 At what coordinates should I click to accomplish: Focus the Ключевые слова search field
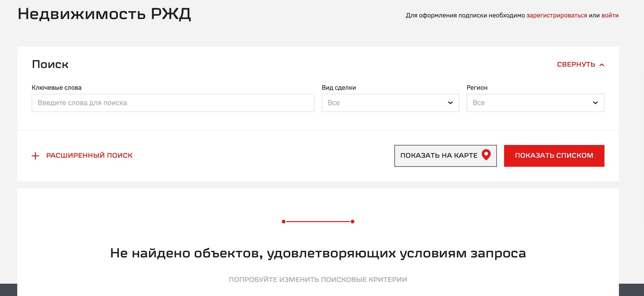[173, 103]
